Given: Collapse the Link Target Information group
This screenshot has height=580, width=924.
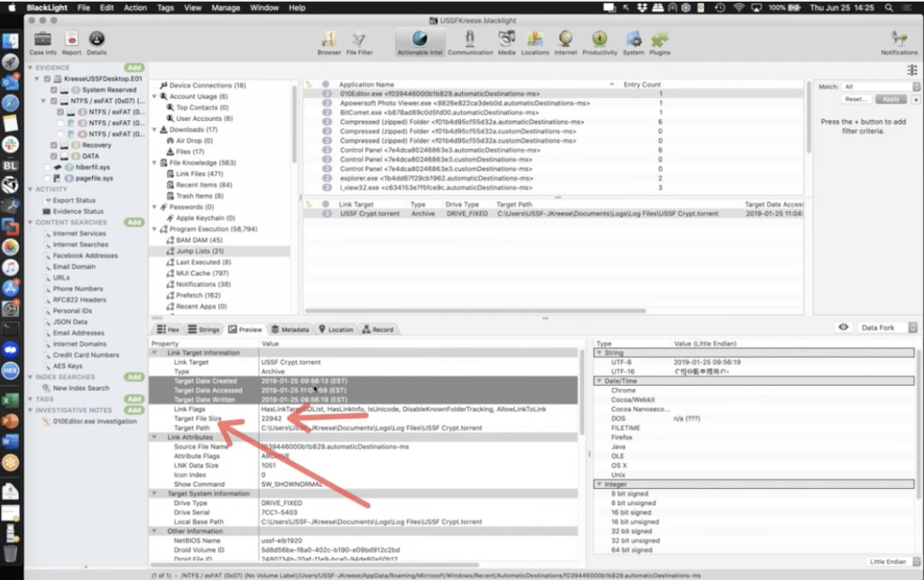Looking at the screenshot, I should pos(155,353).
